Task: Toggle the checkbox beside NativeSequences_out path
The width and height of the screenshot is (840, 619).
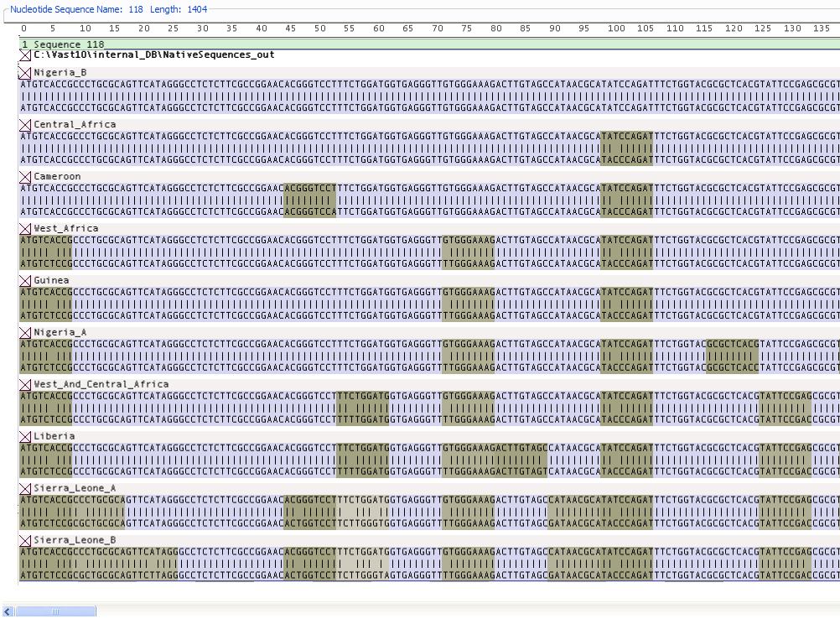Action: coord(25,55)
